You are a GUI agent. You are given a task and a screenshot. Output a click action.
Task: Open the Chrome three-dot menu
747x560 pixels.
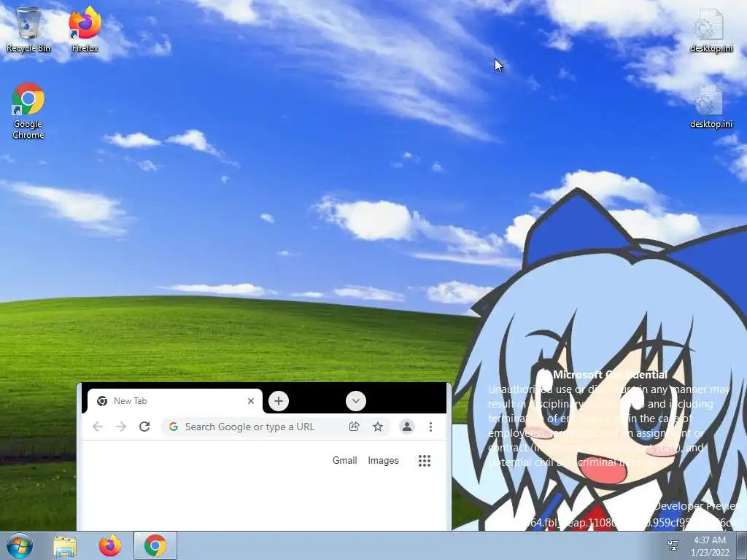(430, 427)
